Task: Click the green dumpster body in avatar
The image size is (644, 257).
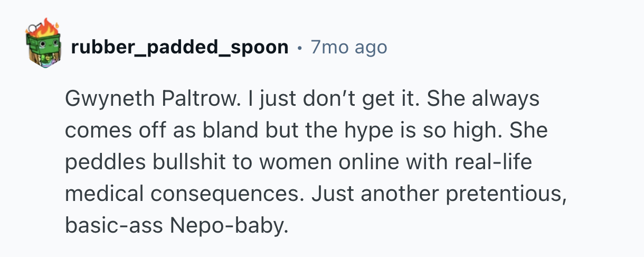Action: pos(42,51)
